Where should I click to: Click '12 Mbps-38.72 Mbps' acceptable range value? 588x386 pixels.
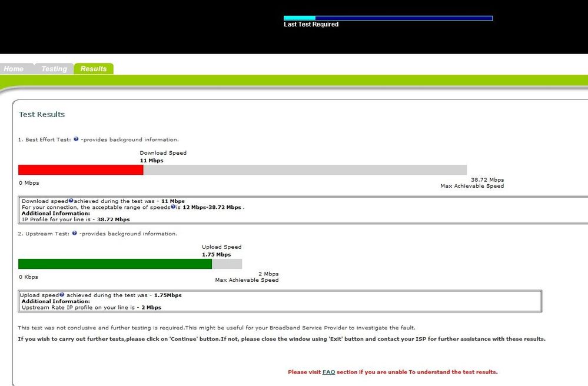pyautogui.click(x=212, y=207)
